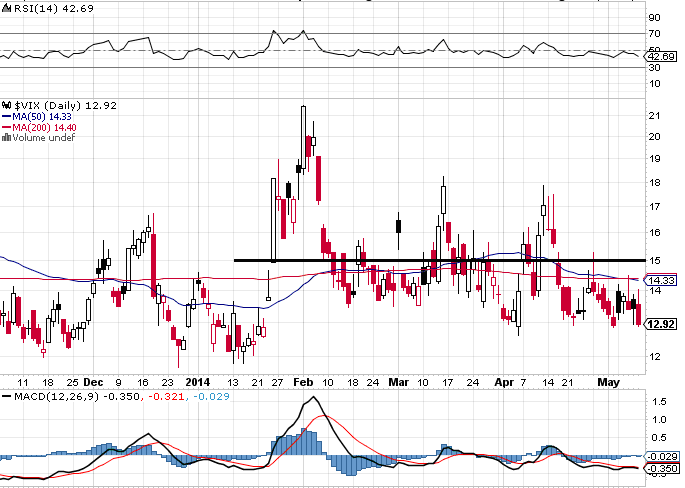Click the 30 oversold label on RSI axis
Image resolution: width=685 pixels, height=488 pixels.
(x=654, y=68)
